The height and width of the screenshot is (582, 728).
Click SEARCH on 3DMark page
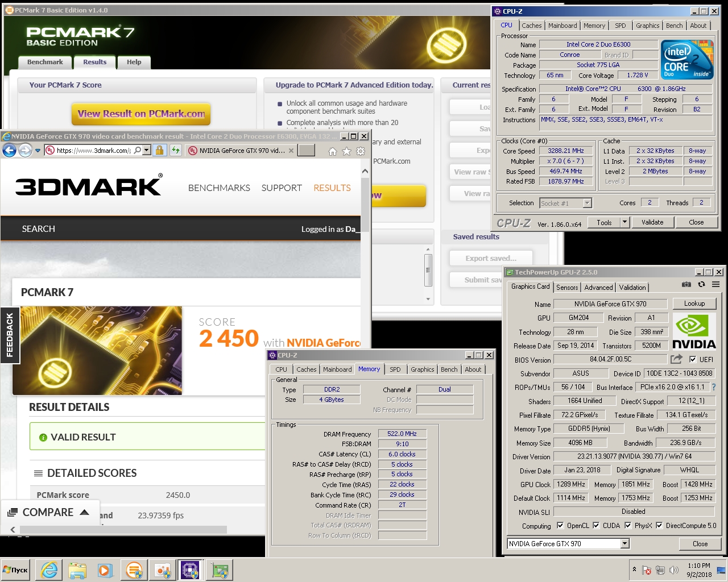point(38,228)
